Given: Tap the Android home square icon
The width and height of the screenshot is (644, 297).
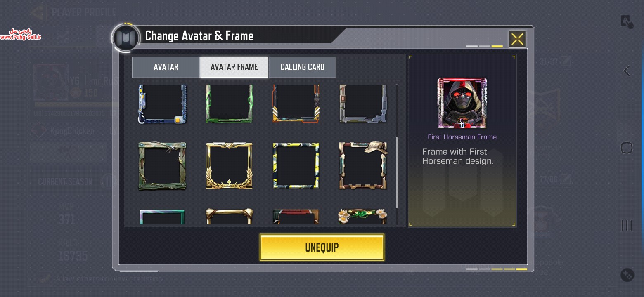Looking at the screenshot, I should pos(627,148).
